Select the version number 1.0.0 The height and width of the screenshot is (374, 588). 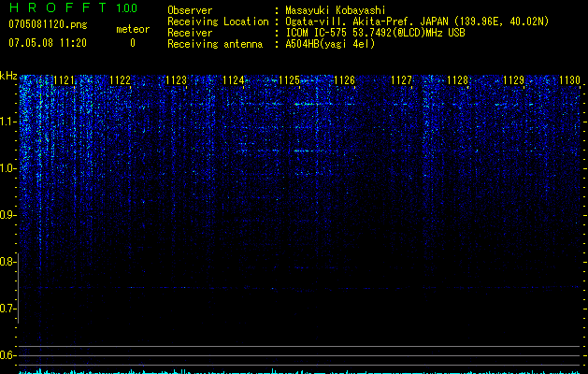coord(126,7)
